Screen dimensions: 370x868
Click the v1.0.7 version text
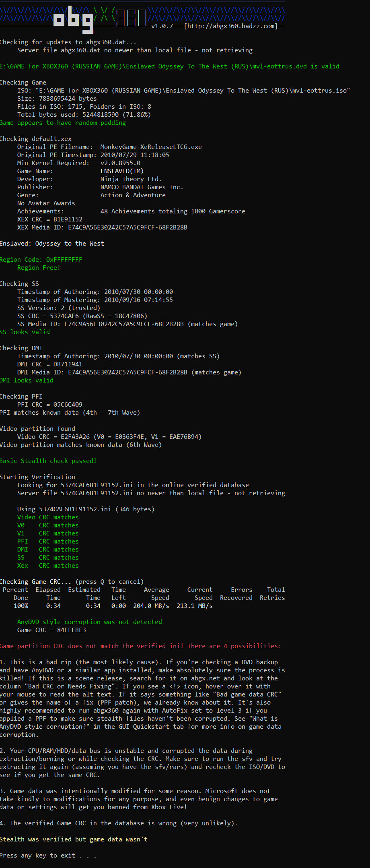pyautogui.click(x=162, y=26)
